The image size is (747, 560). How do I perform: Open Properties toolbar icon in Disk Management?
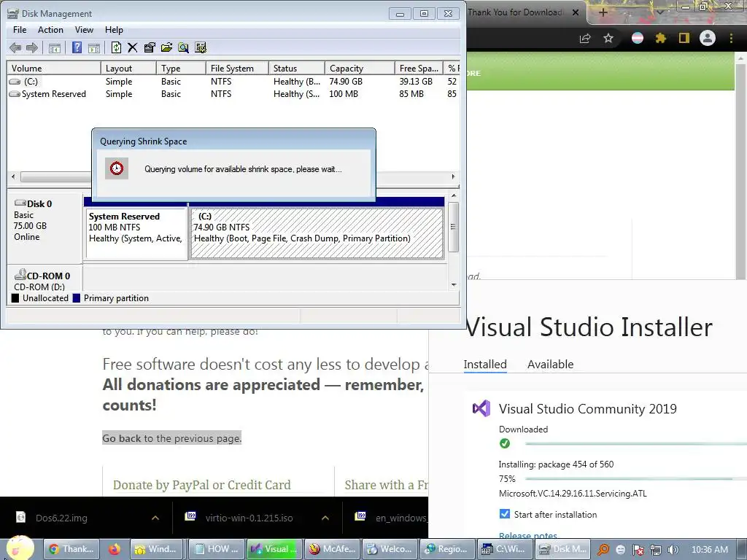[x=149, y=47]
